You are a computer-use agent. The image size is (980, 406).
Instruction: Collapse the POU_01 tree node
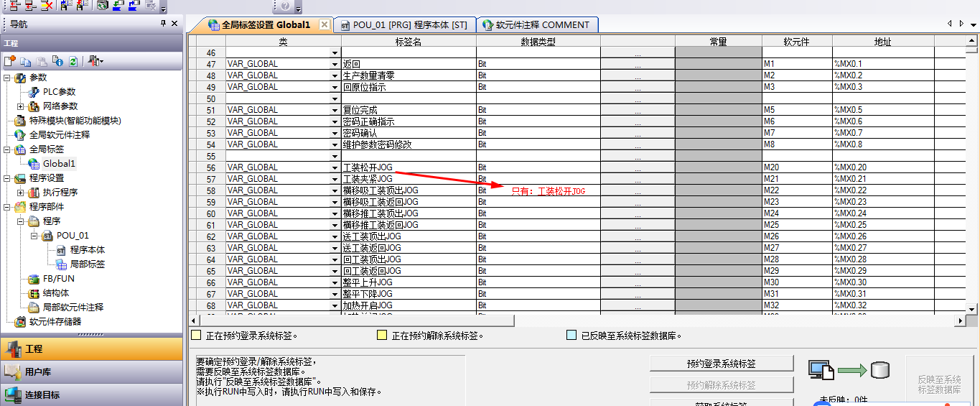[34, 236]
